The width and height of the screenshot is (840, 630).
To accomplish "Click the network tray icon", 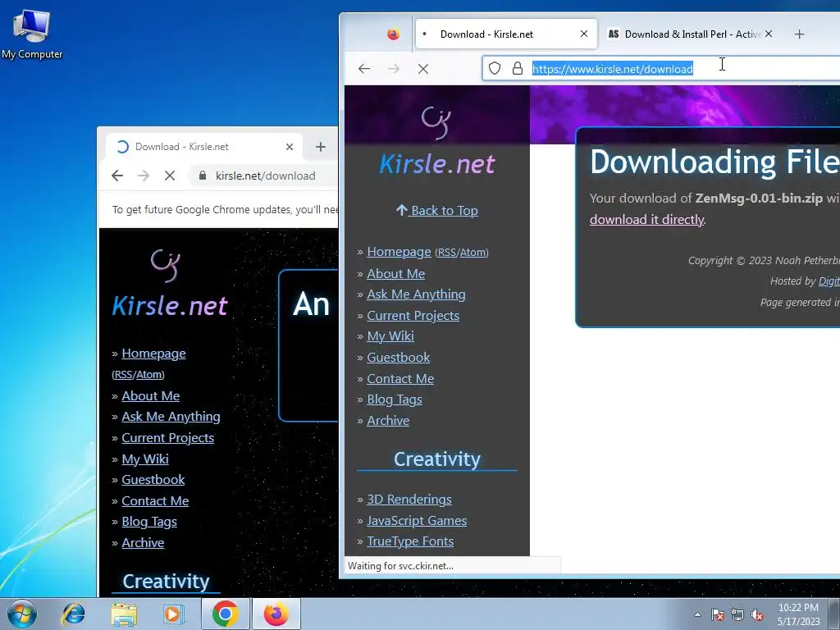I will coord(737,614).
